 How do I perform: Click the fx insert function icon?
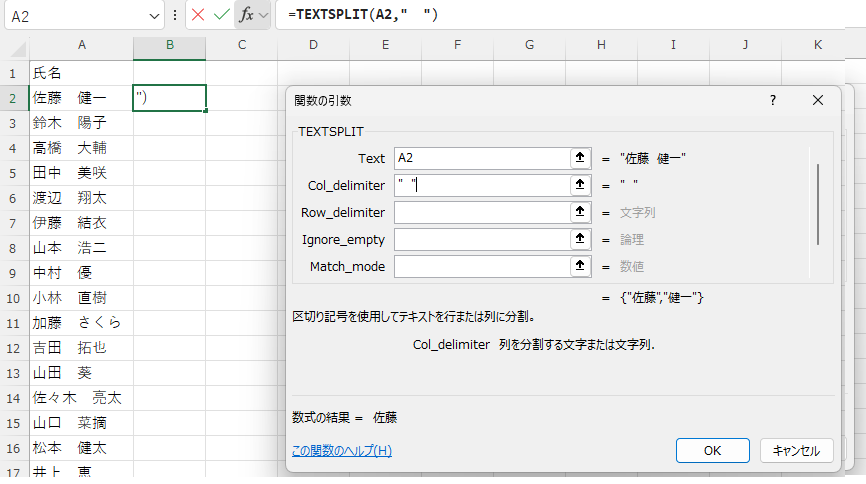246,16
